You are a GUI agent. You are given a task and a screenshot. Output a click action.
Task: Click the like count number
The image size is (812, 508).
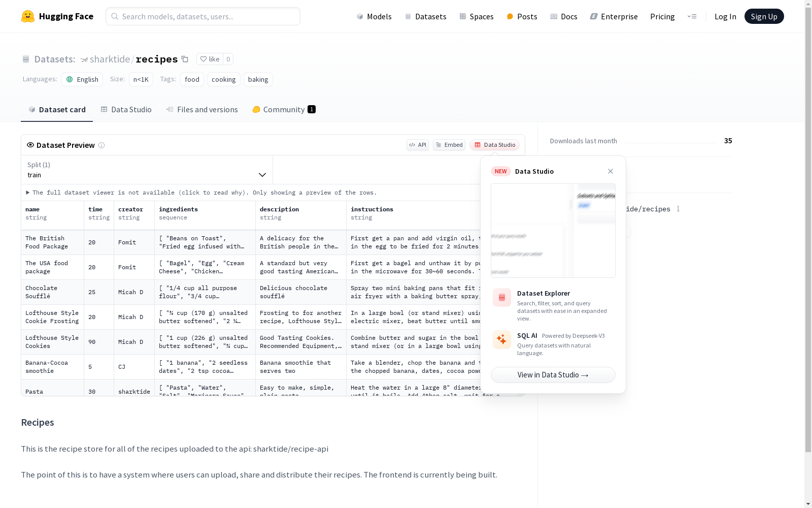click(x=228, y=59)
